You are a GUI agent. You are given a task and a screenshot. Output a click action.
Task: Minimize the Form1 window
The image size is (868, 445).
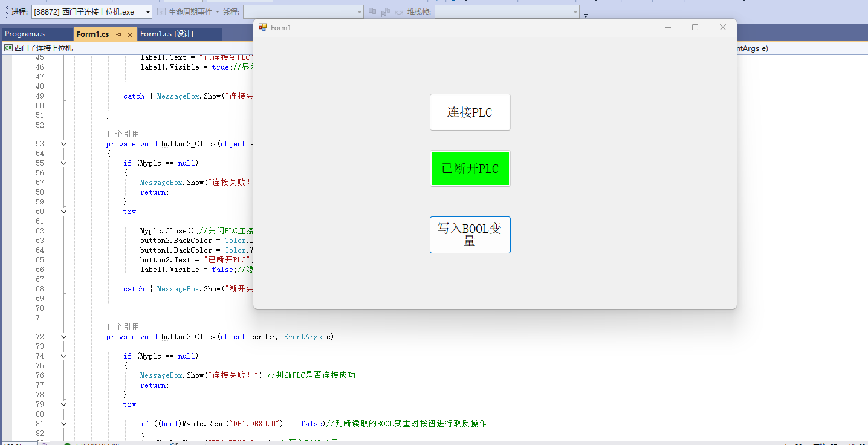point(668,27)
